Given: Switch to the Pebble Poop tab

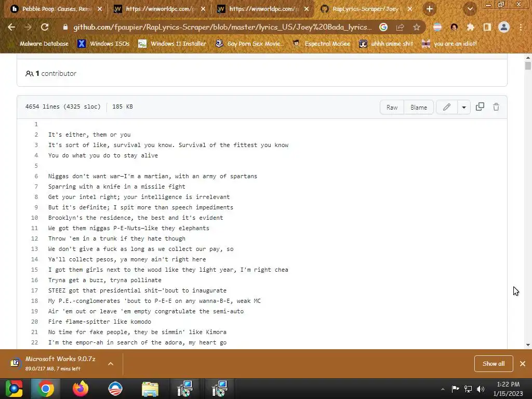Looking at the screenshot, I should (x=56, y=9).
